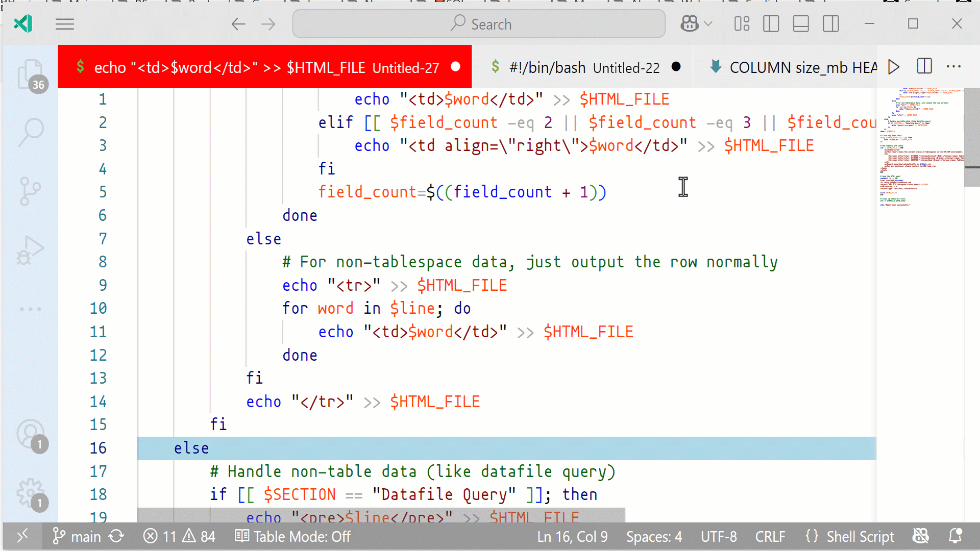This screenshot has height=551, width=980.
Task: Split the editor to the right
Action: (x=924, y=67)
